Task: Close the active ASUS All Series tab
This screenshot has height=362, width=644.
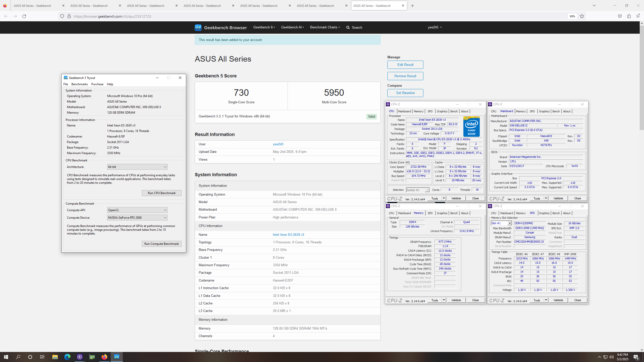Action: point(403,6)
